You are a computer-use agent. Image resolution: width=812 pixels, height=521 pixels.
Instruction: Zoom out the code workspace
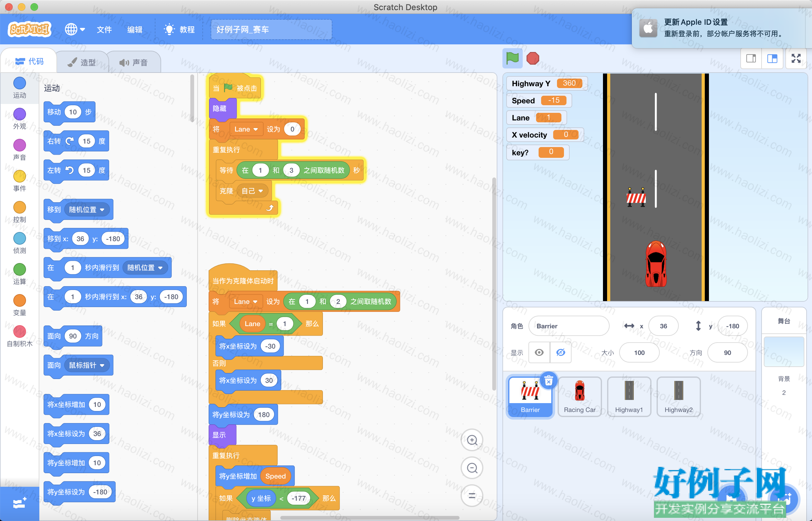(472, 468)
